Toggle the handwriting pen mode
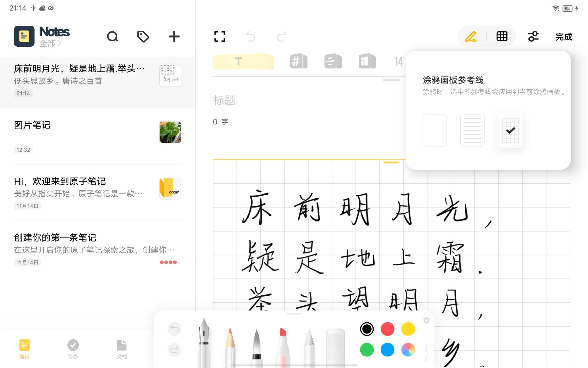This screenshot has height=368, width=588. 471,36
